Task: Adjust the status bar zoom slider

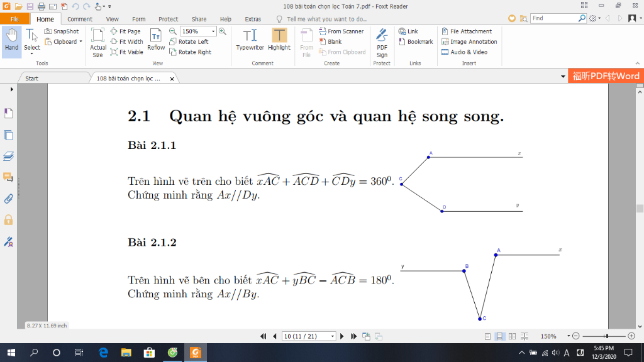Action: tap(606, 336)
